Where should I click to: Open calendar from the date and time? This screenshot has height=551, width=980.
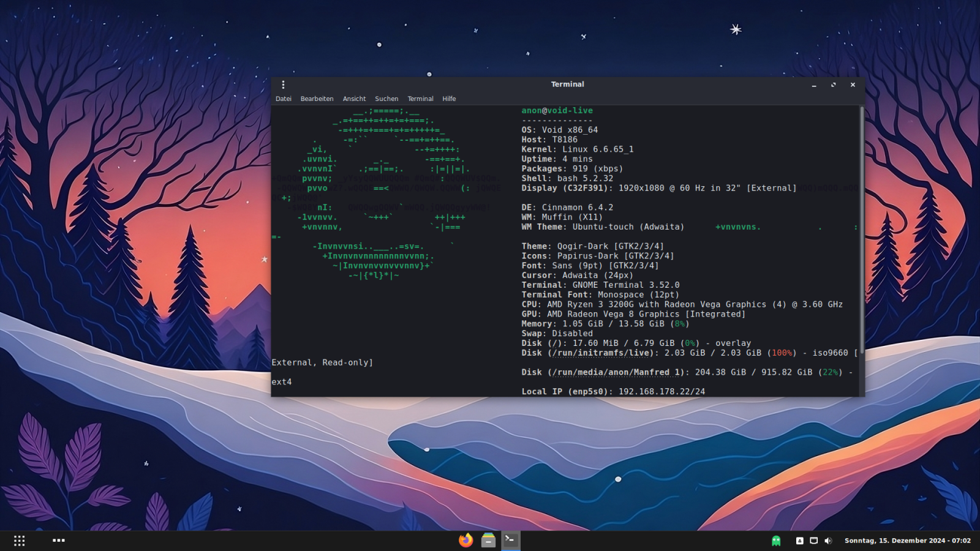pyautogui.click(x=907, y=541)
